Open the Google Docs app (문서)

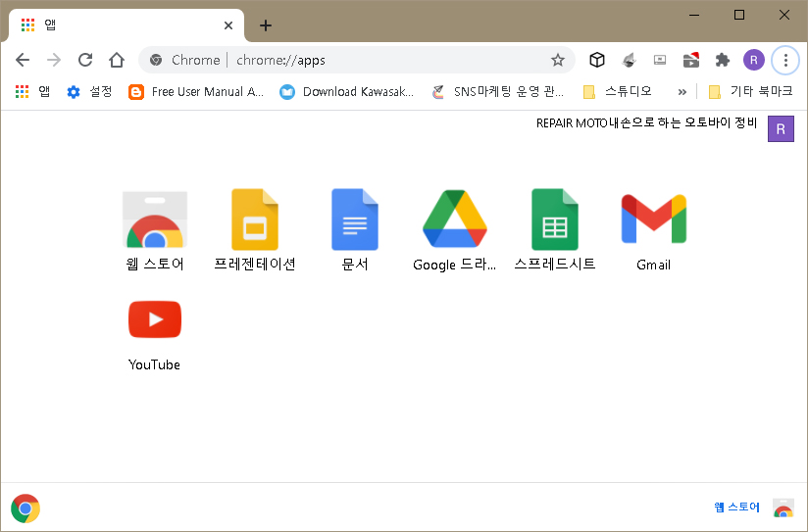355,230
